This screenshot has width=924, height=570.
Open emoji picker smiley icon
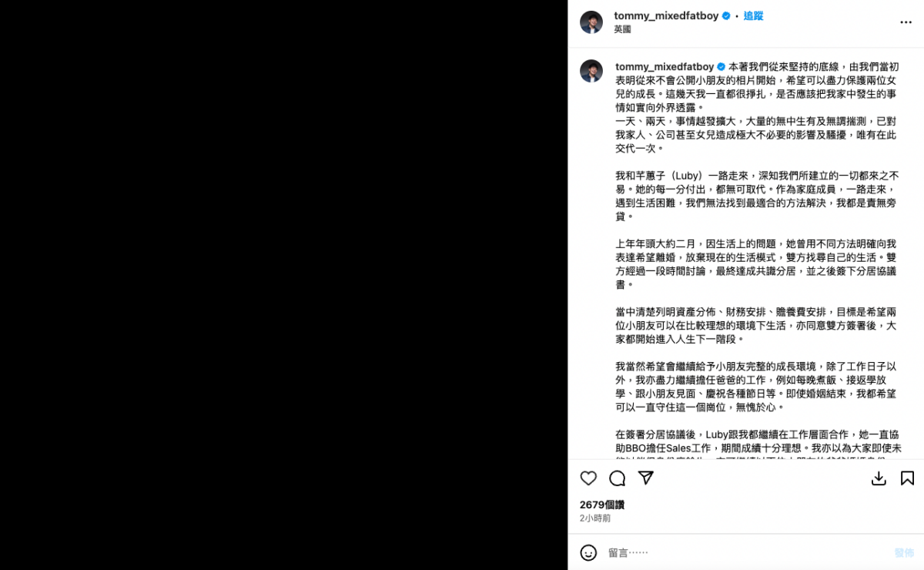(588, 552)
